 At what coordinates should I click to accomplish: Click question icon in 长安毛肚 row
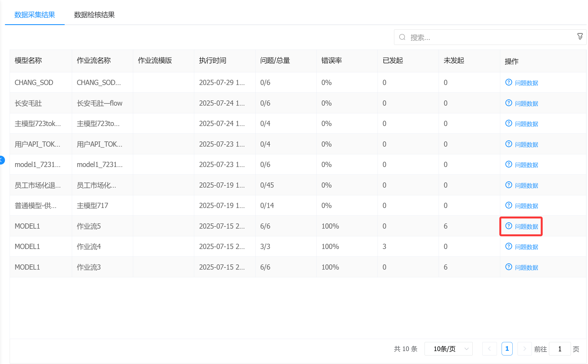tap(508, 103)
